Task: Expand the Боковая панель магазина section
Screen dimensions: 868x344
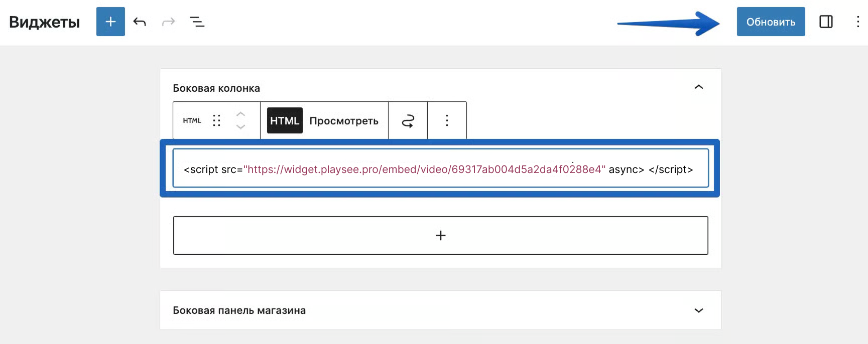Action: point(698,310)
